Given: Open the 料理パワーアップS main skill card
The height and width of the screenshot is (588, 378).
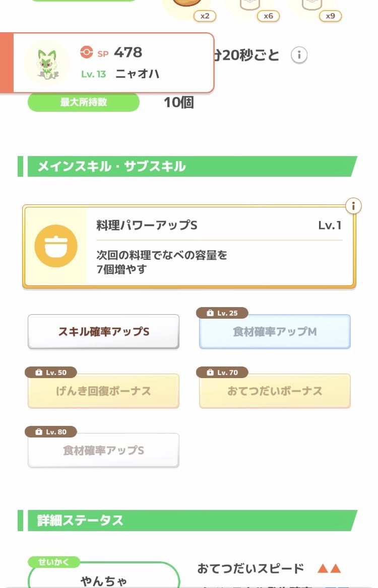Looking at the screenshot, I should pos(189,246).
